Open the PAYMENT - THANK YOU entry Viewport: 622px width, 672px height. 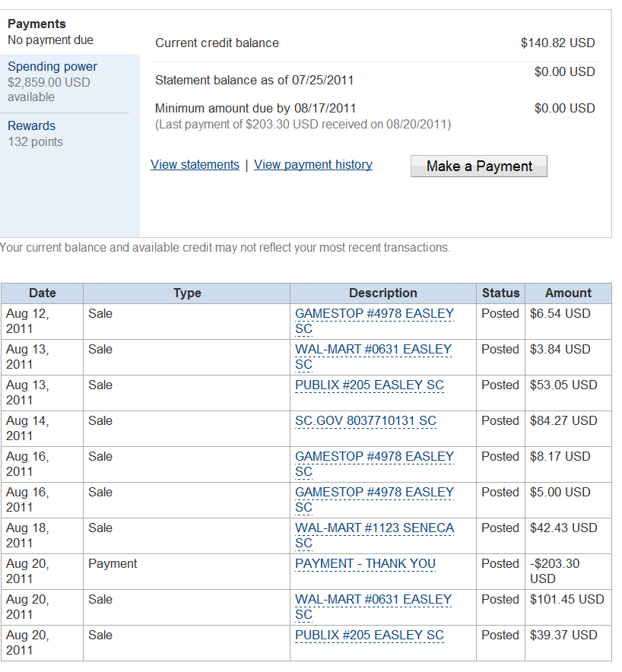pyautogui.click(x=365, y=563)
